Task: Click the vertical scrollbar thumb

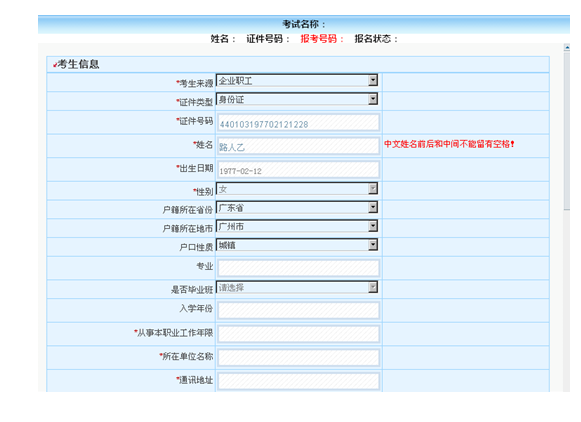Action: pos(567,131)
